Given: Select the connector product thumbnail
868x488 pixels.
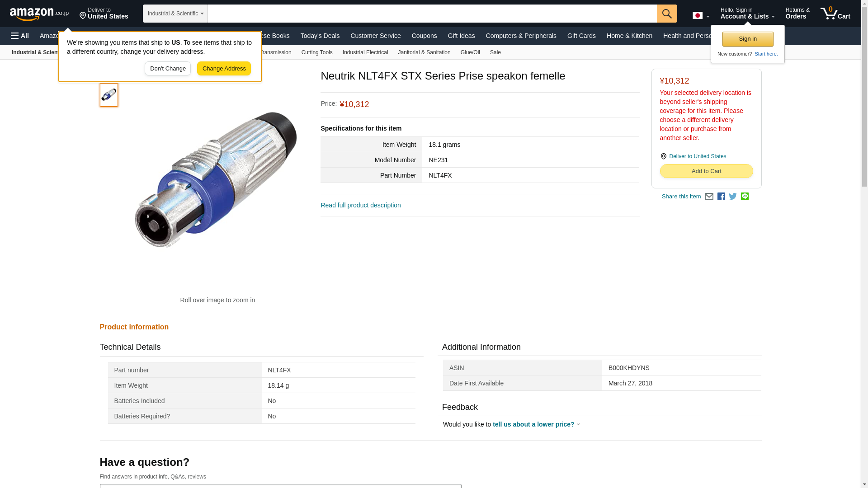Looking at the screenshot, I should click(x=108, y=95).
